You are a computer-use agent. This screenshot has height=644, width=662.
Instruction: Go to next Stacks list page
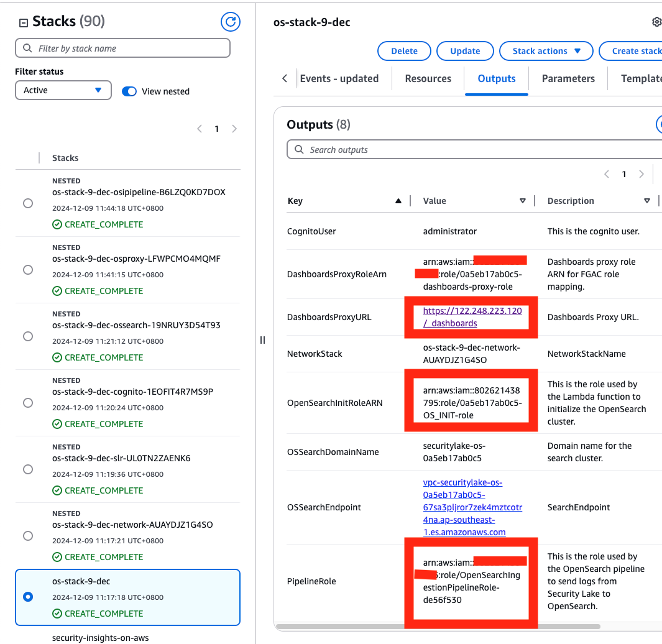[234, 129]
